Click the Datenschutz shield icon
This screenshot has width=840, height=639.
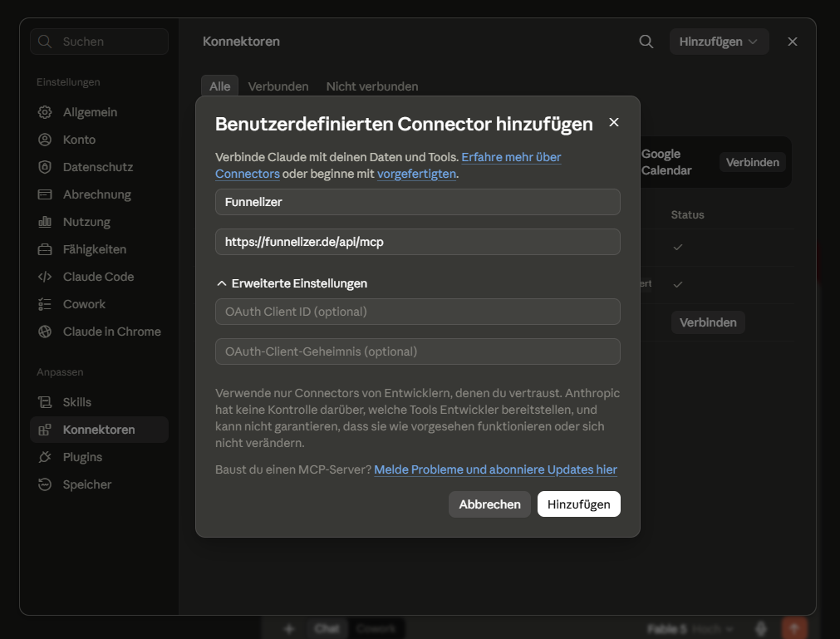point(45,166)
